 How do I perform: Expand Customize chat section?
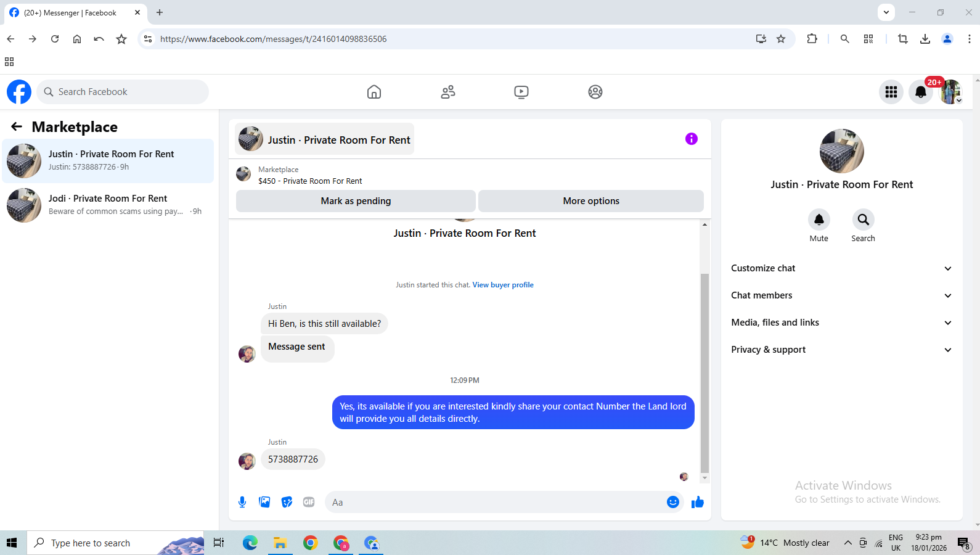[842, 268]
